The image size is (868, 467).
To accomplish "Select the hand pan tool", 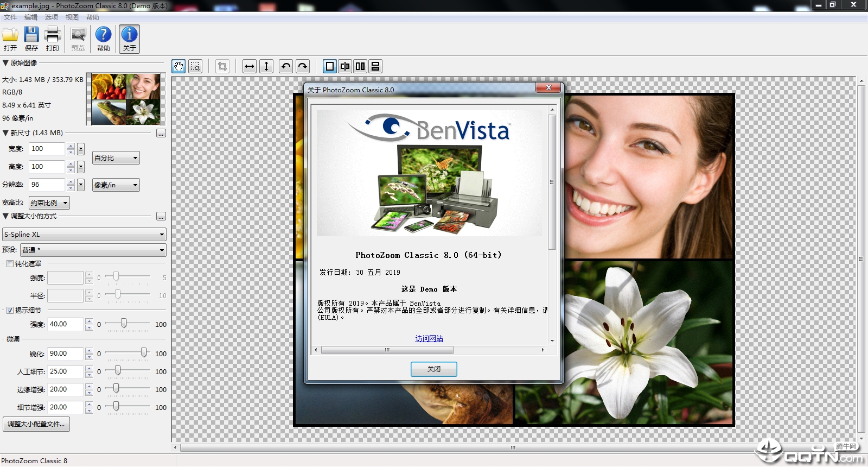I will 178,66.
